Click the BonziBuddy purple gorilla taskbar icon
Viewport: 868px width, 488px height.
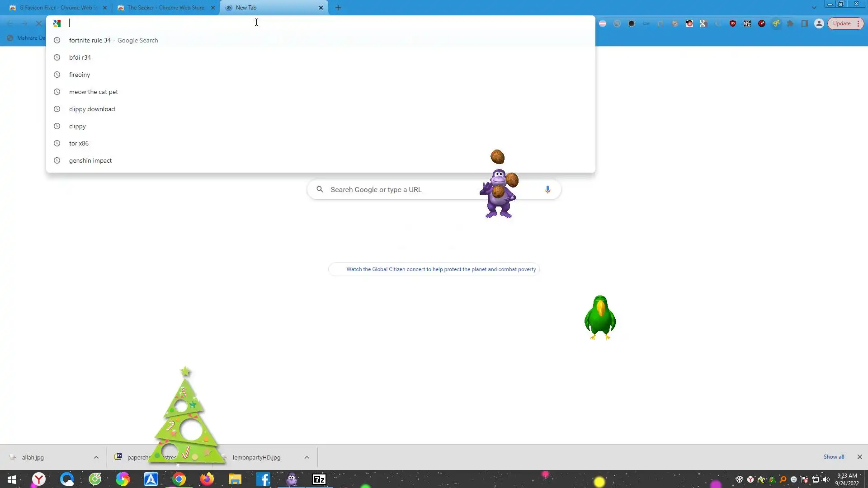pyautogui.click(x=292, y=479)
